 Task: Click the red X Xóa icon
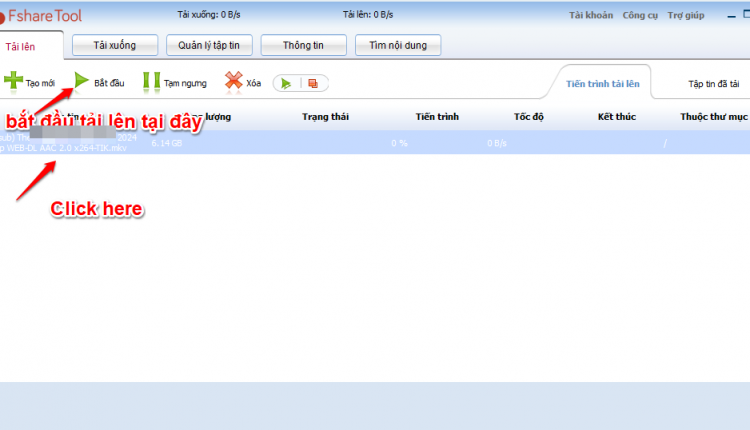233,81
